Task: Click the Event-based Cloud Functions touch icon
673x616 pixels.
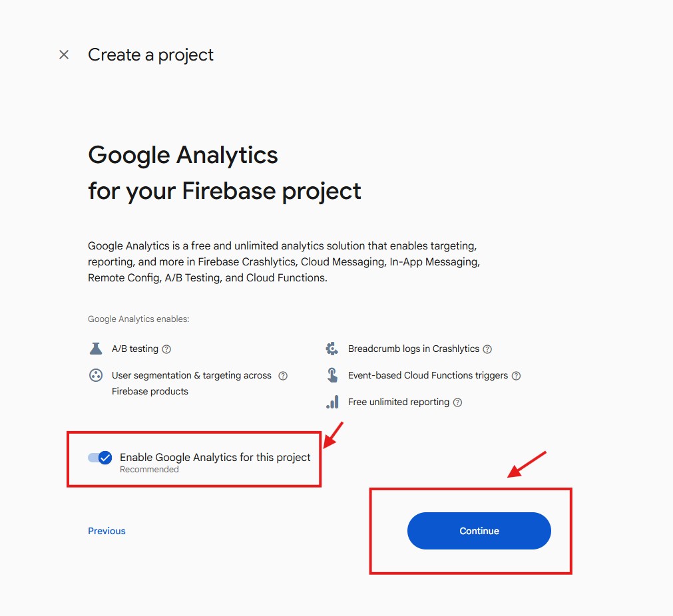Action: tap(332, 375)
